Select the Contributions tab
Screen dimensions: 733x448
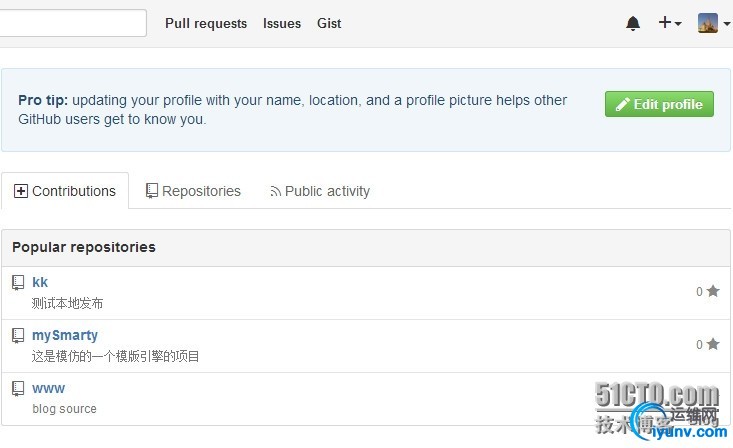point(65,191)
